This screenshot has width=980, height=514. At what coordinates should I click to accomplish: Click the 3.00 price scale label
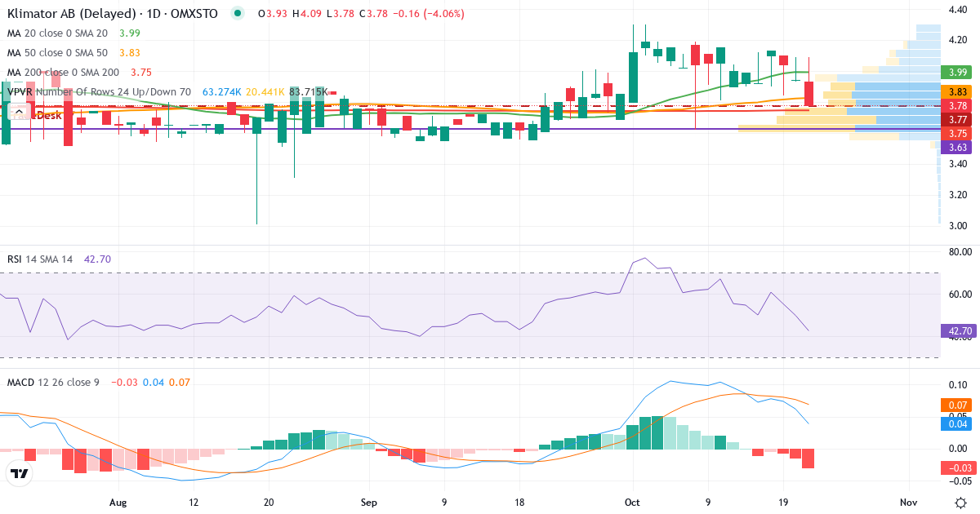957,226
